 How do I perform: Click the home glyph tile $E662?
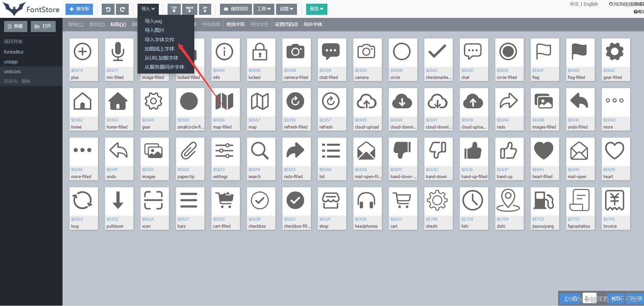[84, 109]
